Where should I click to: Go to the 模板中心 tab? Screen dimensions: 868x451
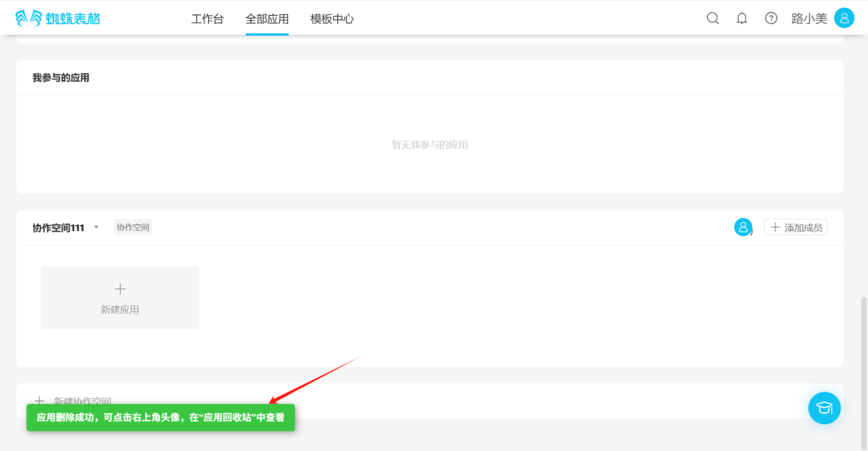click(332, 19)
